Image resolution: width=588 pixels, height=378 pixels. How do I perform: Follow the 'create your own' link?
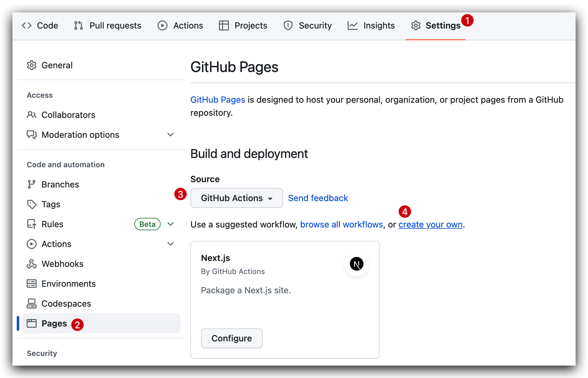pyautogui.click(x=430, y=224)
